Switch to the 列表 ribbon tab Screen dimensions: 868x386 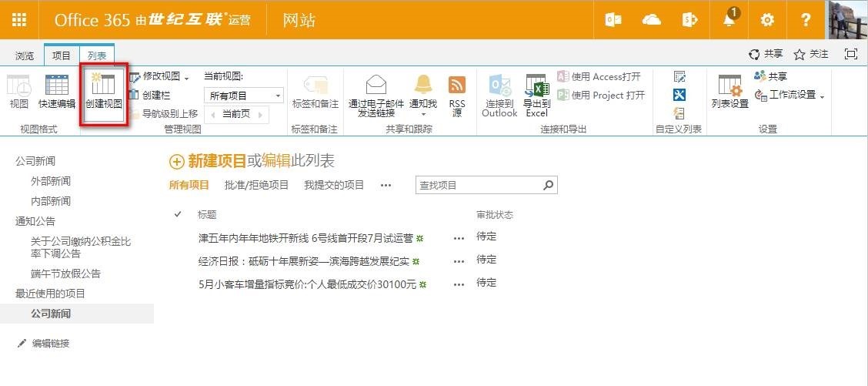pos(97,55)
